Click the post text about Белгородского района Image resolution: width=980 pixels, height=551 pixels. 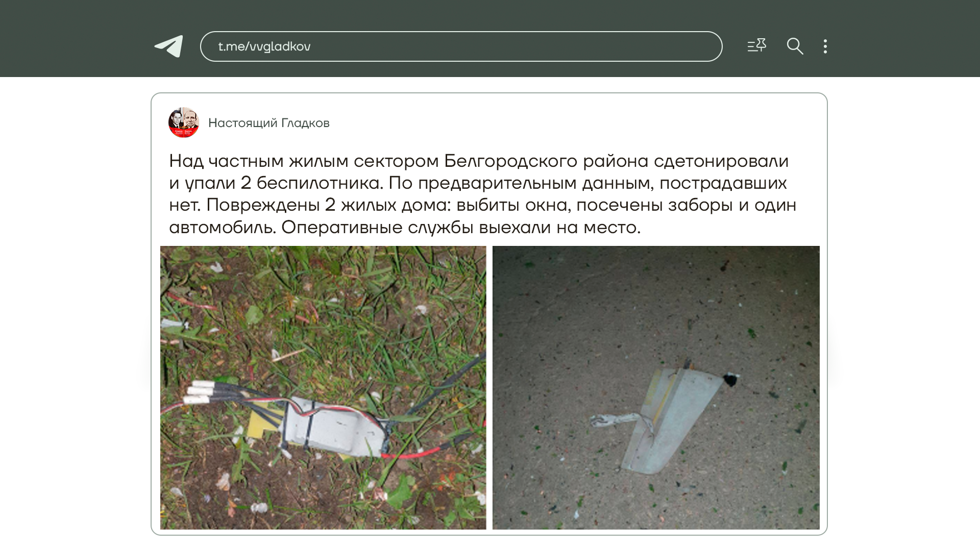coord(482,194)
